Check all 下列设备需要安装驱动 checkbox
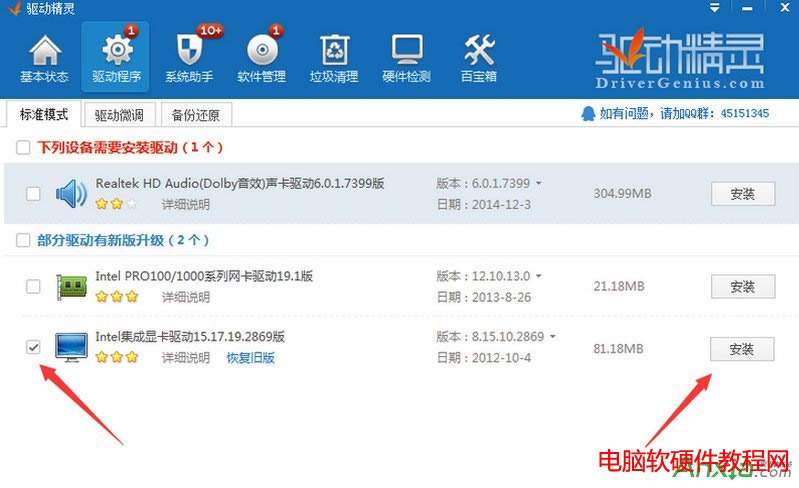The width and height of the screenshot is (799, 488). coord(23,148)
